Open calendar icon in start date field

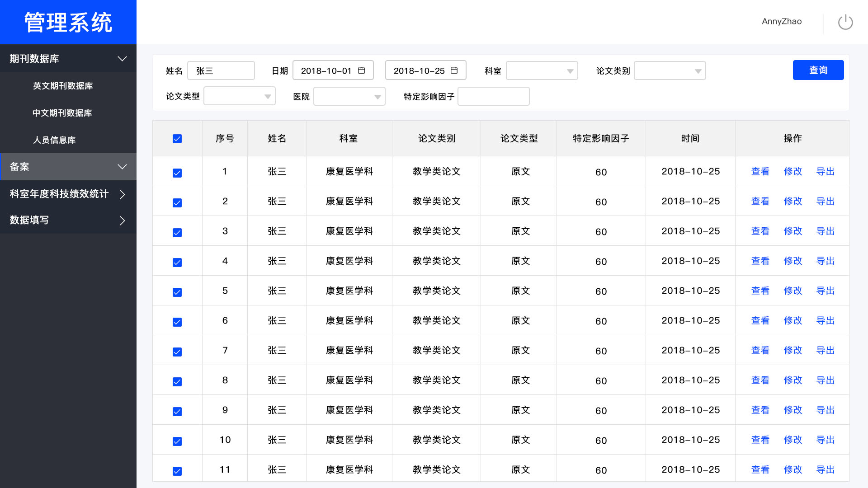click(x=361, y=70)
